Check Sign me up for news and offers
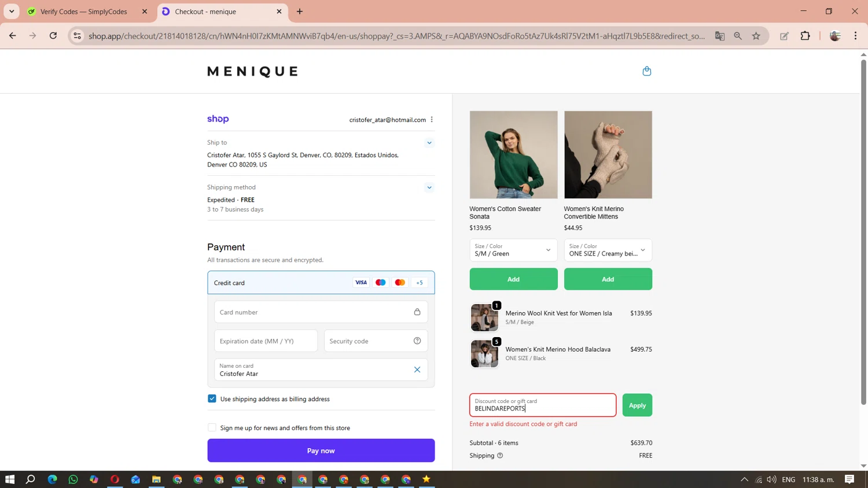 click(212, 428)
